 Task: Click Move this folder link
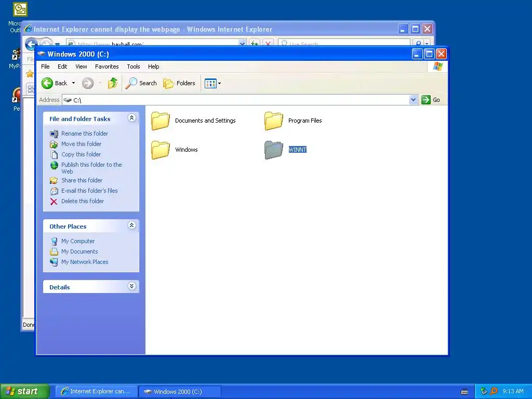[x=81, y=144]
